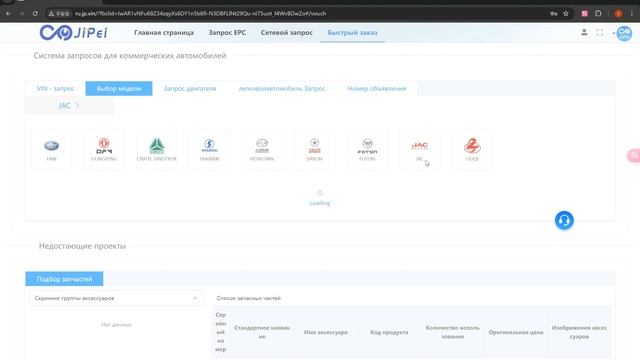Click the pink widget at right edge
640x360 pixels.
(x=634, y=156)
